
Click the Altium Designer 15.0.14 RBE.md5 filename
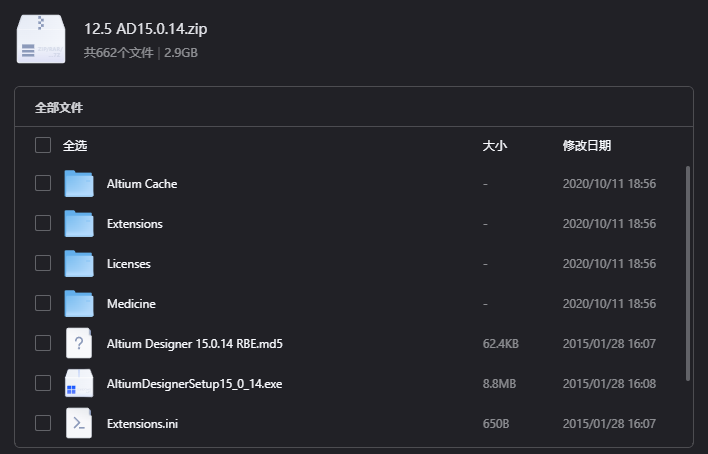195,344
